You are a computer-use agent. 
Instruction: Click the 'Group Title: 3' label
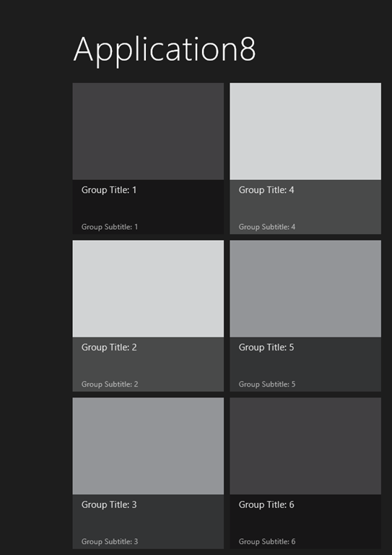coord(109,504)
